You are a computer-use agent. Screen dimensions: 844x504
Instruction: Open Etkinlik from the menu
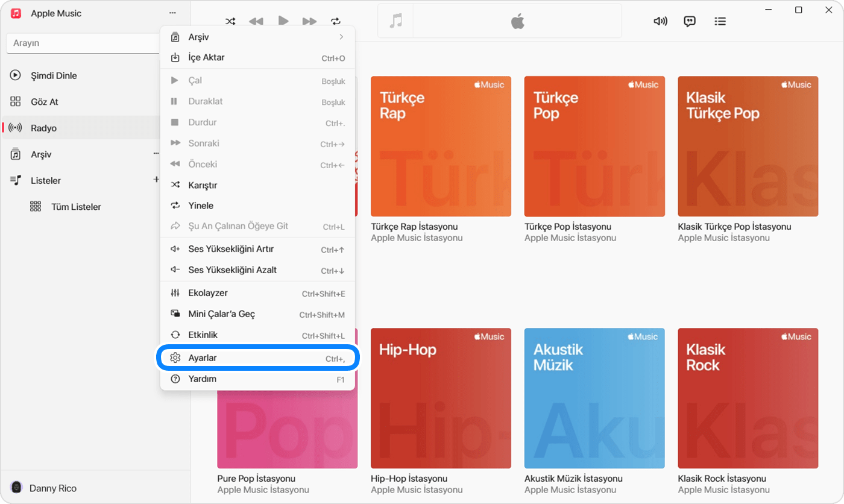[258, 335]
